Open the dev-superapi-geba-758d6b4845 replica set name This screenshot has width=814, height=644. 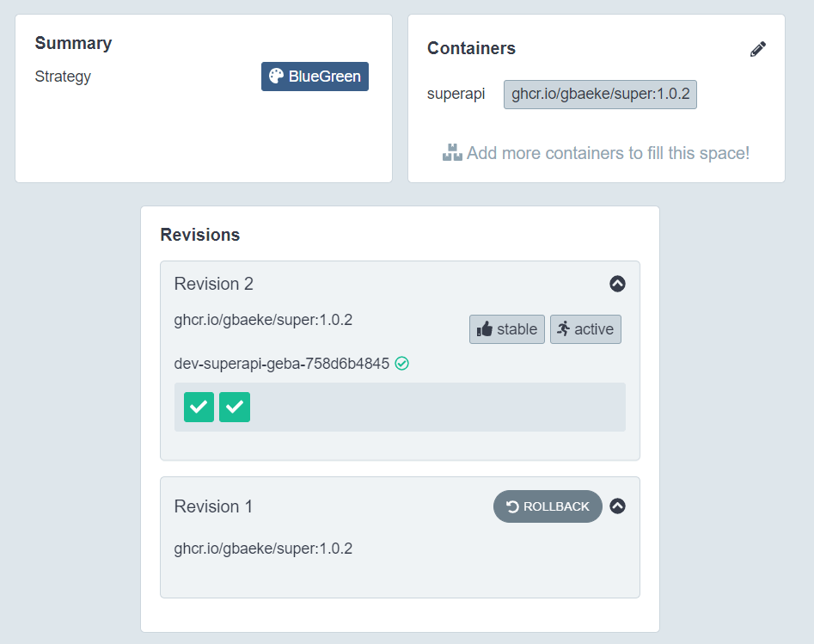[281, 364]
